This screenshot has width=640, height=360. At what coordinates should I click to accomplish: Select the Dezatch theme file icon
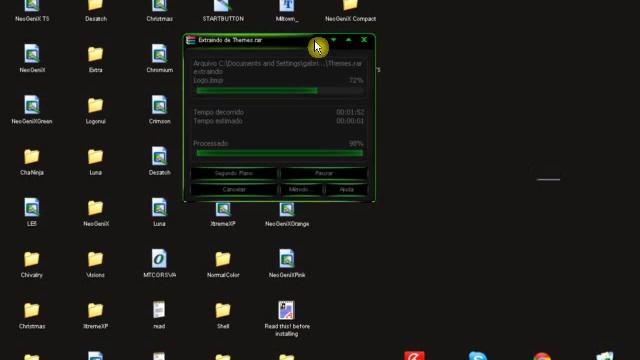pos(159,156)
